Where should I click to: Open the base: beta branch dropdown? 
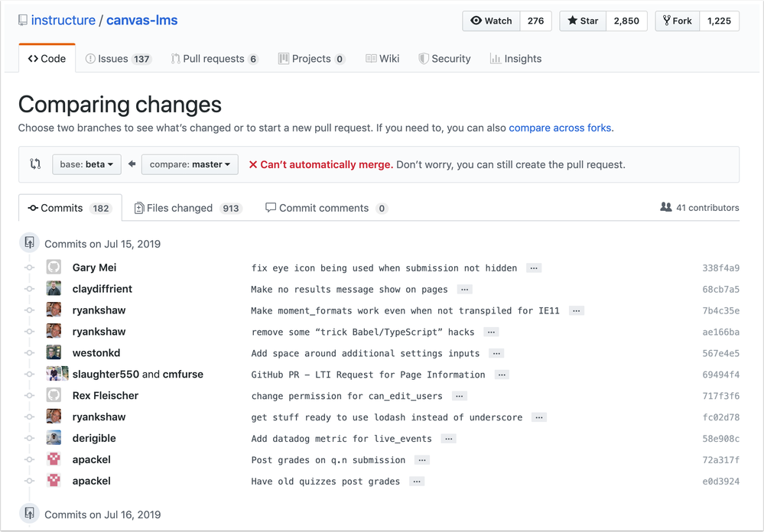pos(86,164)
